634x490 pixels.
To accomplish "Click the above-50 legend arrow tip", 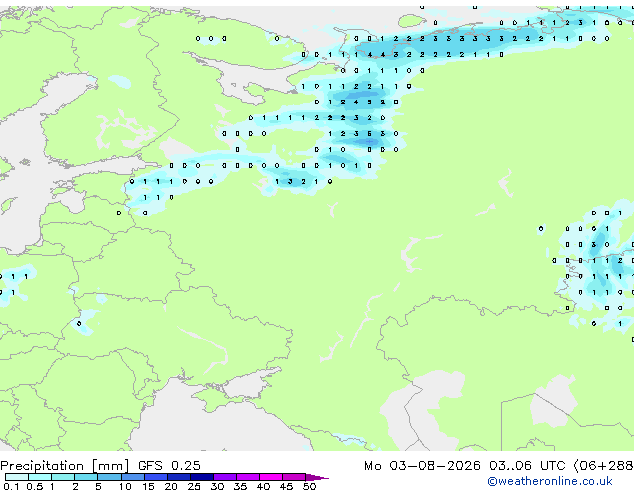I will pyautogui.click(x=317, y=477).
